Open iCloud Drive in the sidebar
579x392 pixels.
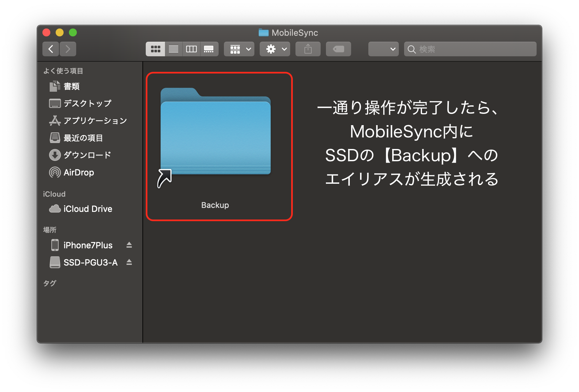(87, 209)
